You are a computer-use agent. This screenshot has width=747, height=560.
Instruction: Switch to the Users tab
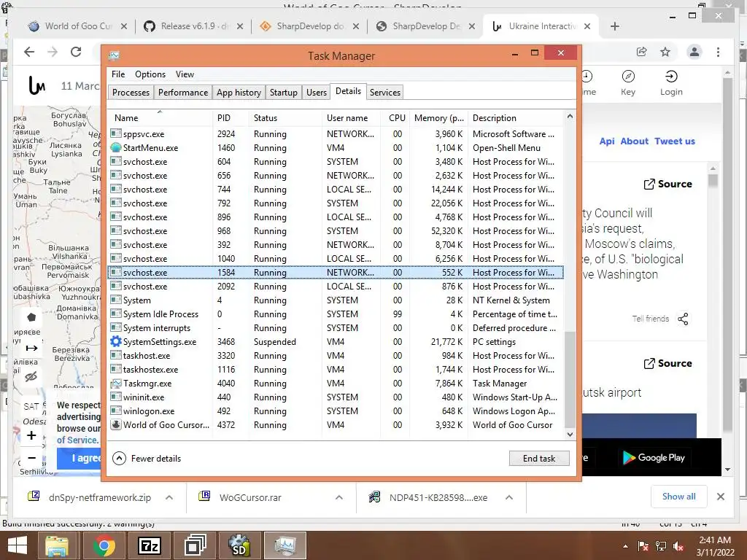(317, 93)
